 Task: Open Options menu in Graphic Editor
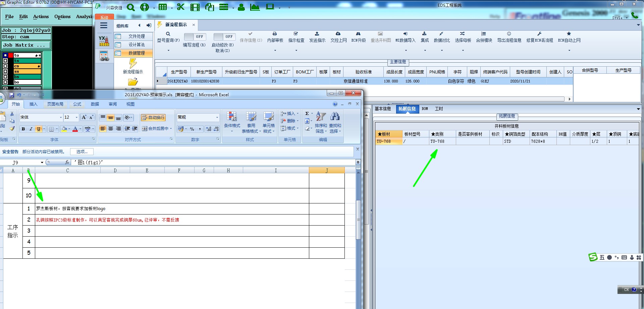[62, 16]
